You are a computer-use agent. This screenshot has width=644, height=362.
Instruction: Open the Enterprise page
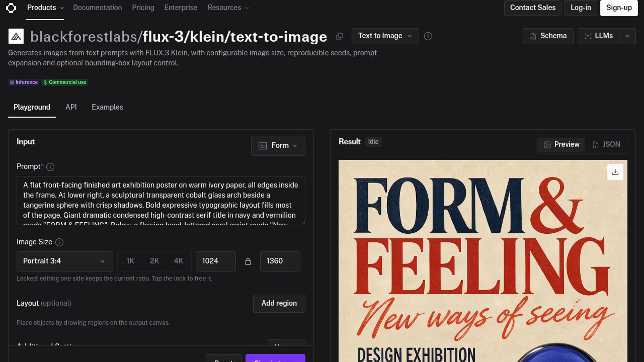click(x=181, y=8)
